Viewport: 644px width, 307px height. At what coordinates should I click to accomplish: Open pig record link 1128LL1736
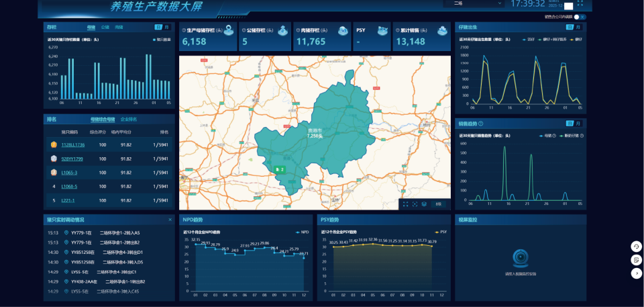tap(72, 145)
